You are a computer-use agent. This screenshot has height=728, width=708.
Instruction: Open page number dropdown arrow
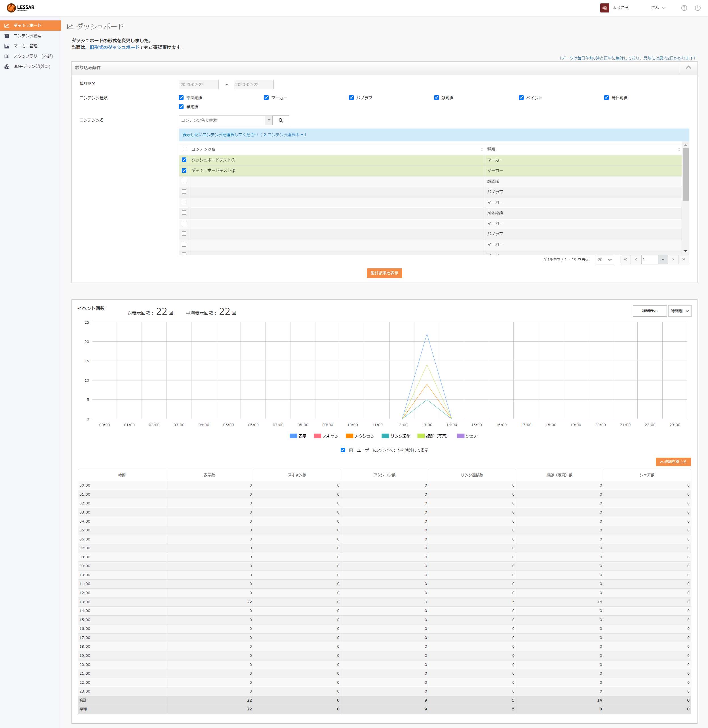[663, 260]
